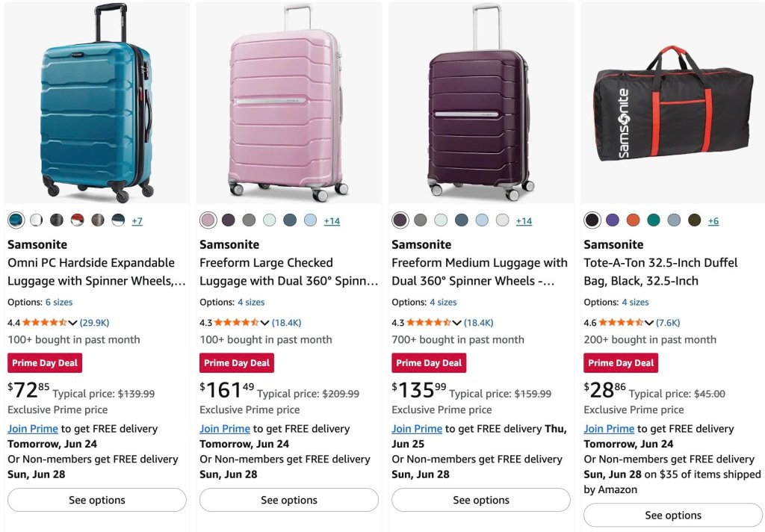
Task: Select the dark purple swatch for Freeform Large
Action: click(x=229, y=220)
